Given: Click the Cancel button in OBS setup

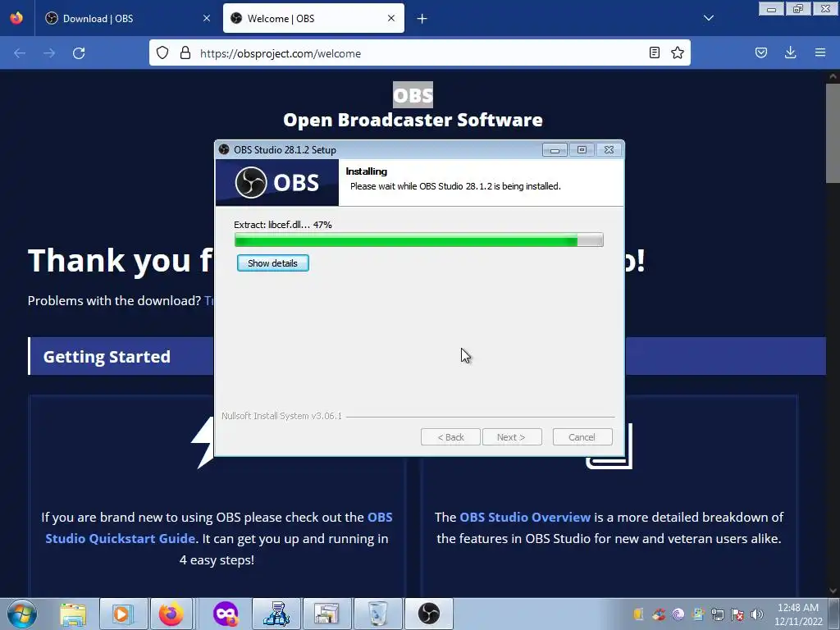Looking at the screenshot, I should tap(582, 437).
